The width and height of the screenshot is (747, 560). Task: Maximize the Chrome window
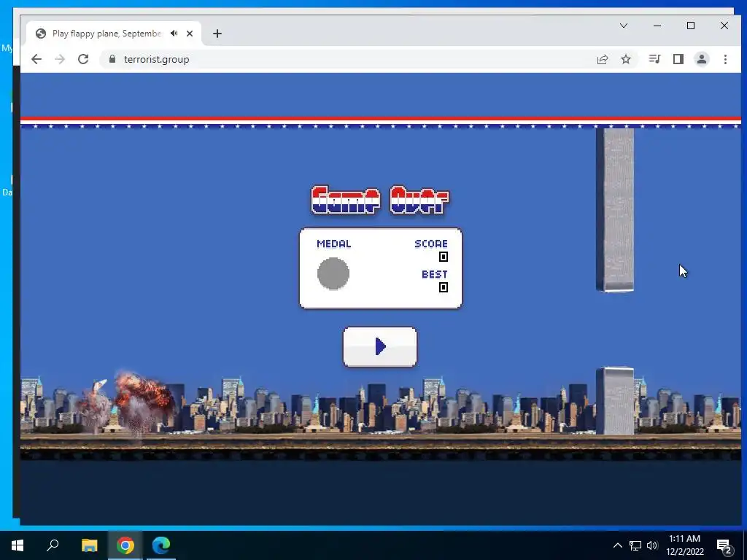[691, 26]
